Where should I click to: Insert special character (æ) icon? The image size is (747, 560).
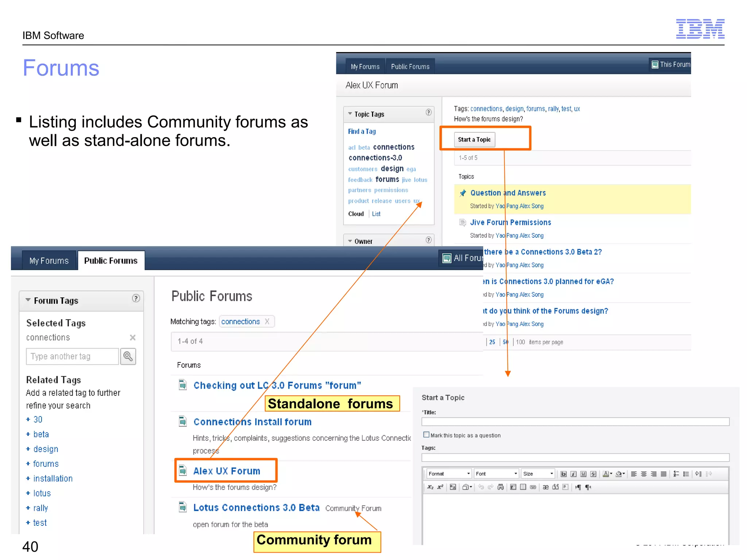click(x=546, y=487)
